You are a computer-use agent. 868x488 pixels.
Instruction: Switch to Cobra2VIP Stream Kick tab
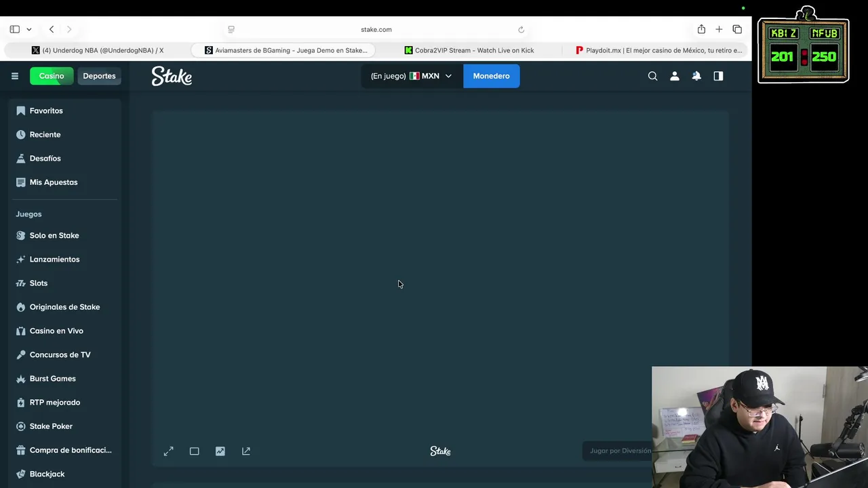(x=469, y=50)
